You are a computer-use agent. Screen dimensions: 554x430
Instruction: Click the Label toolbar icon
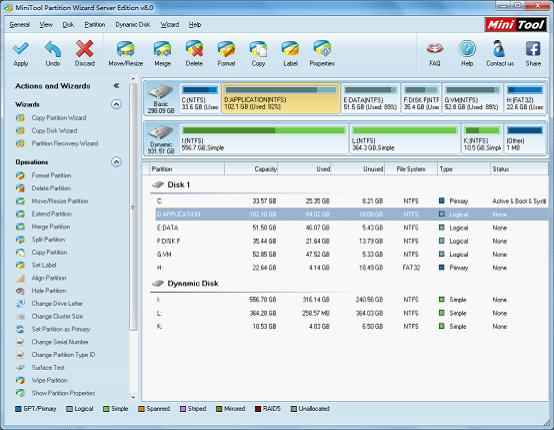pyautogui.click(x=290, y=49)
